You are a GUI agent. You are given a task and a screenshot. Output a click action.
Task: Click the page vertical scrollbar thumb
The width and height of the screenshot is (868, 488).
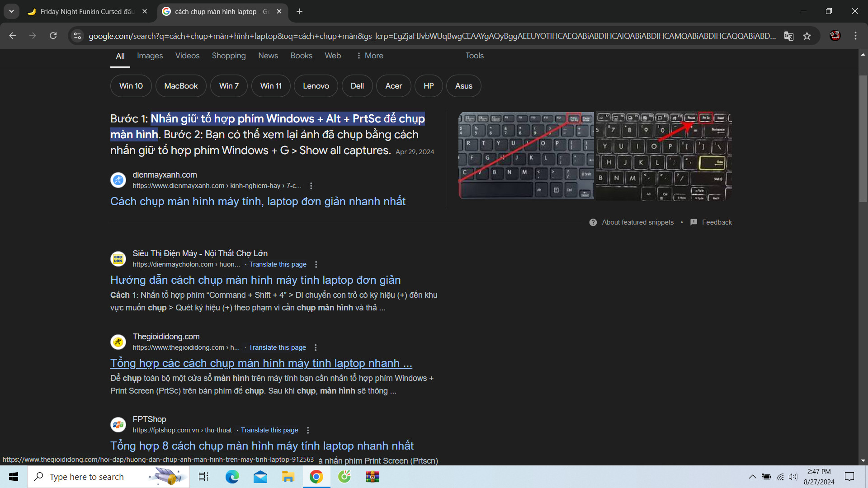[x=863, y=139]
